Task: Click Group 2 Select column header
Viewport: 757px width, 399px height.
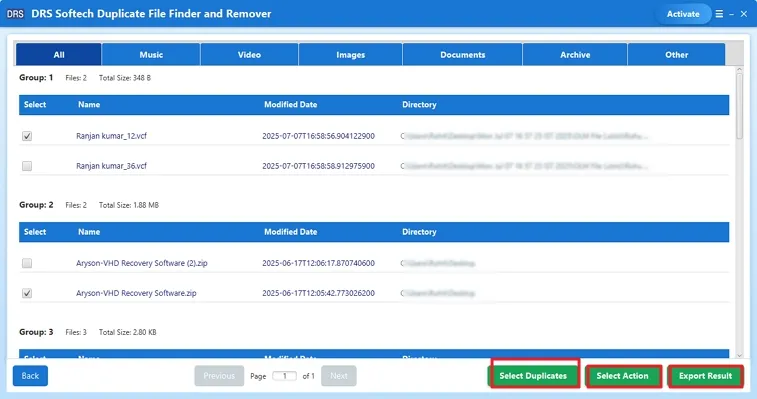Action: (x=35, y=232)
